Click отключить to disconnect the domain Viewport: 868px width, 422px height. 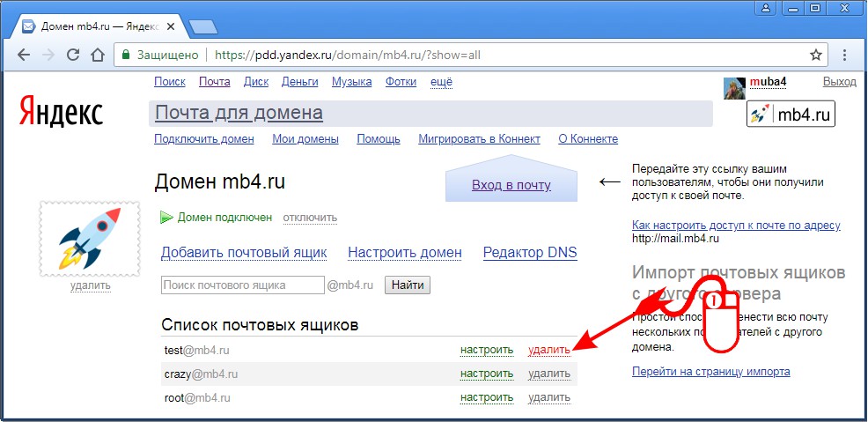[310, 218]
